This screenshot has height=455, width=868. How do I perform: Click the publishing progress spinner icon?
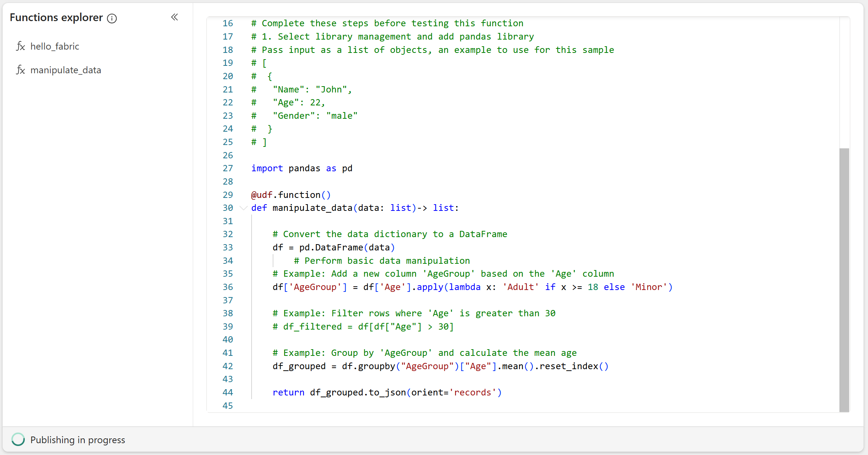[x=18, y=439]
